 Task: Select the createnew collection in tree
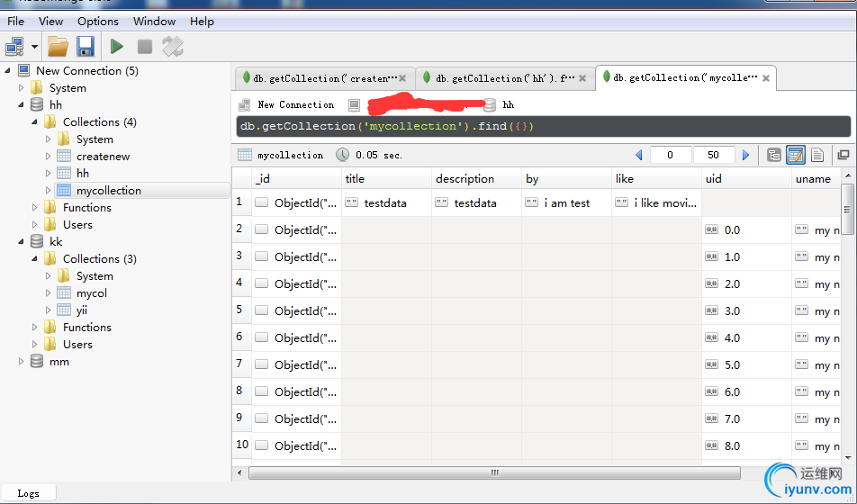tap(103, 157)
